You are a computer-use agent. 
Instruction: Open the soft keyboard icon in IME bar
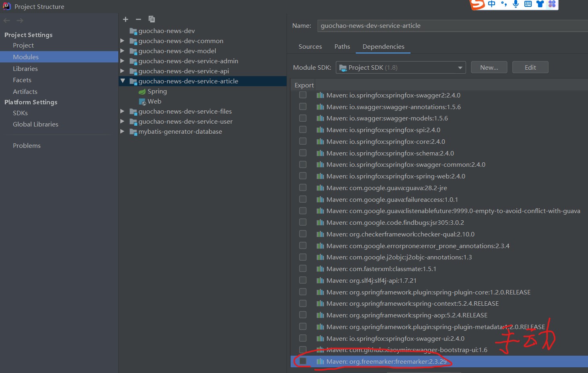pos(528,4)
